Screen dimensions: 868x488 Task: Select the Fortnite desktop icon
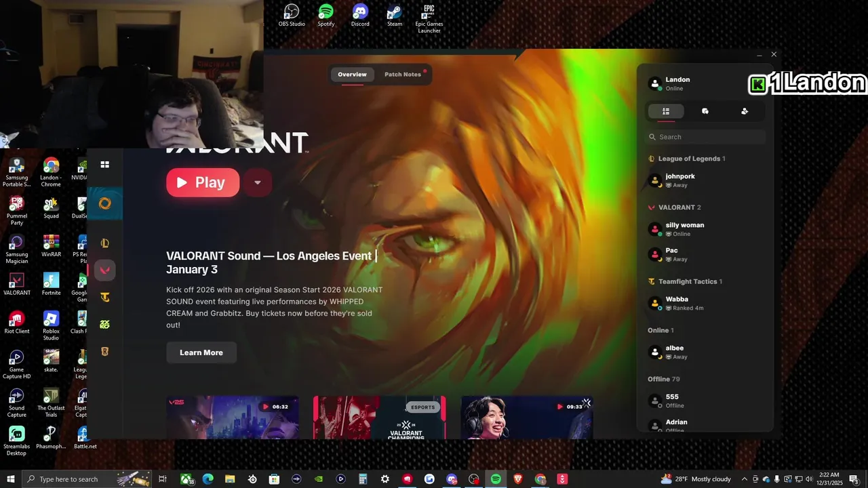point(51,284)
